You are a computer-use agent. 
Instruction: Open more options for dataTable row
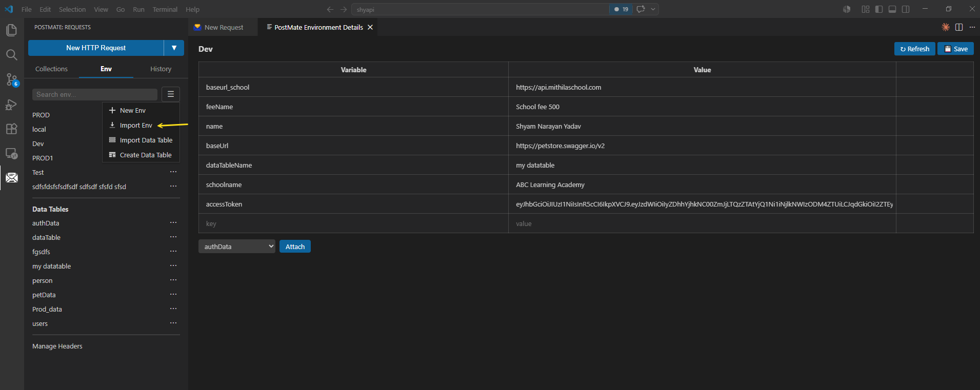click(173, 237)
